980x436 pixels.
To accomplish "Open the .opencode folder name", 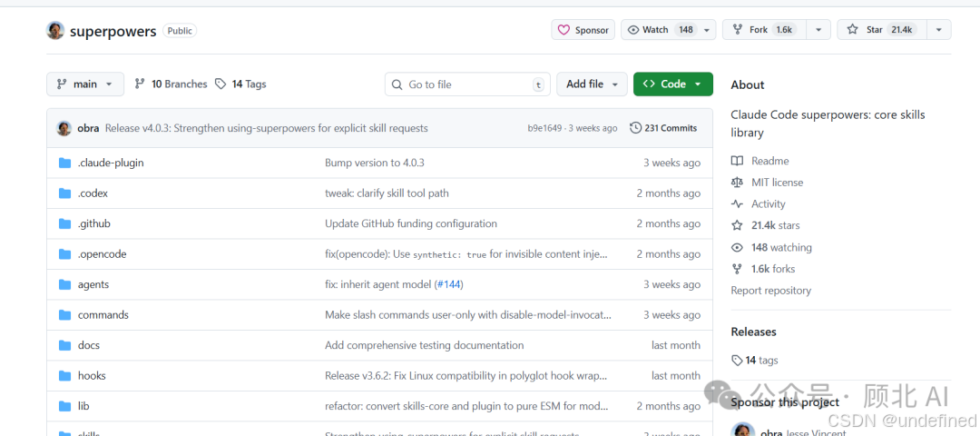I will pos(102,254).
